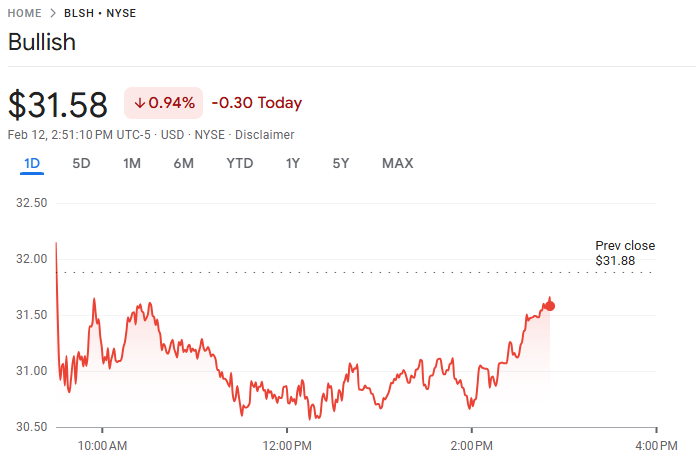Click the breadcrumb chevron arrow
The image size is (696, 471).
[x=53, y=13]
